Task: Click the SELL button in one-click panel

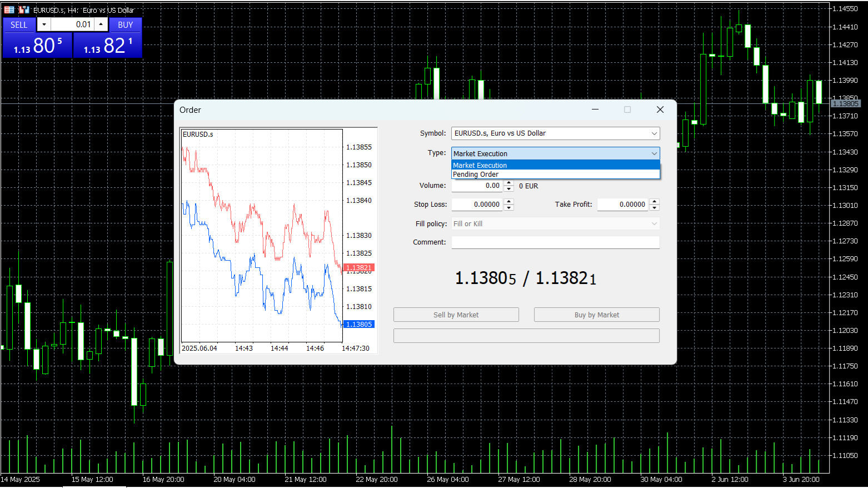Action: pos(19,24)
